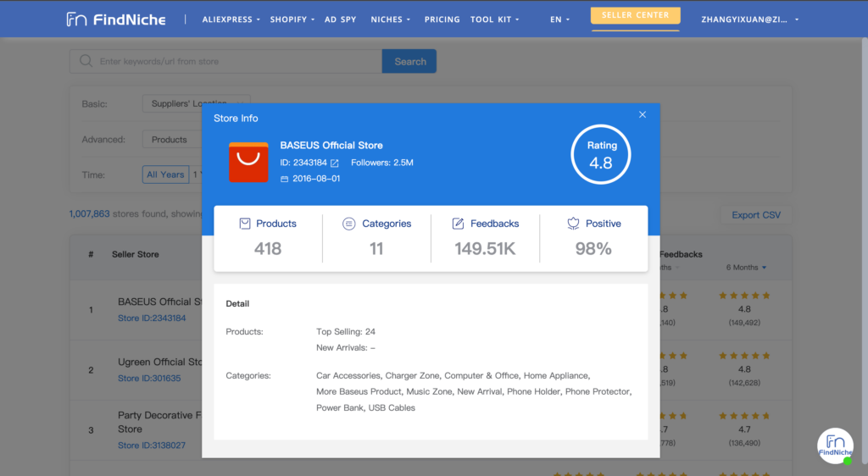Click the Categories list icon
The image size is (868, 476).
coord(348,224)
